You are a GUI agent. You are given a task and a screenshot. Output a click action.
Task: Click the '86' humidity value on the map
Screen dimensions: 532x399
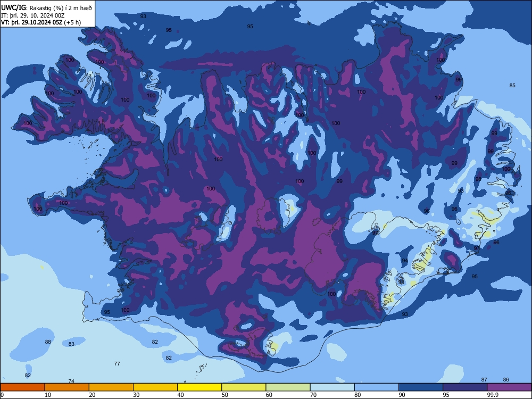pyautogui.click(x=506, y=380)
